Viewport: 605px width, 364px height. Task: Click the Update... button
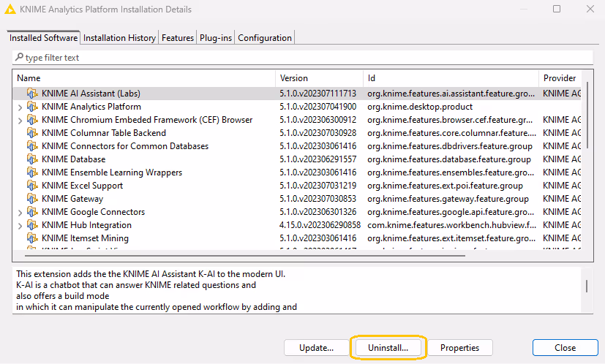(x=316, y=347)
